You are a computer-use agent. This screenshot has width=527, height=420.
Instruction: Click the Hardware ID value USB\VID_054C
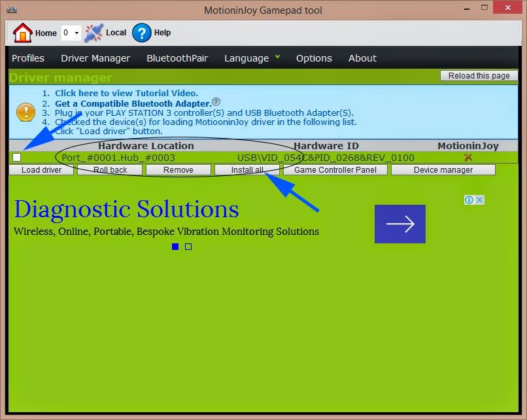pos(326,158)
